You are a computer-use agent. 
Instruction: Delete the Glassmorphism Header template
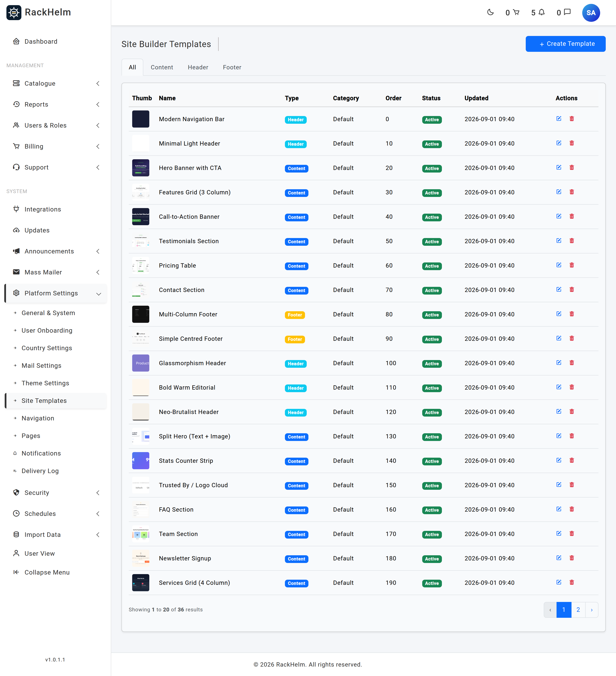click(572, 363)
